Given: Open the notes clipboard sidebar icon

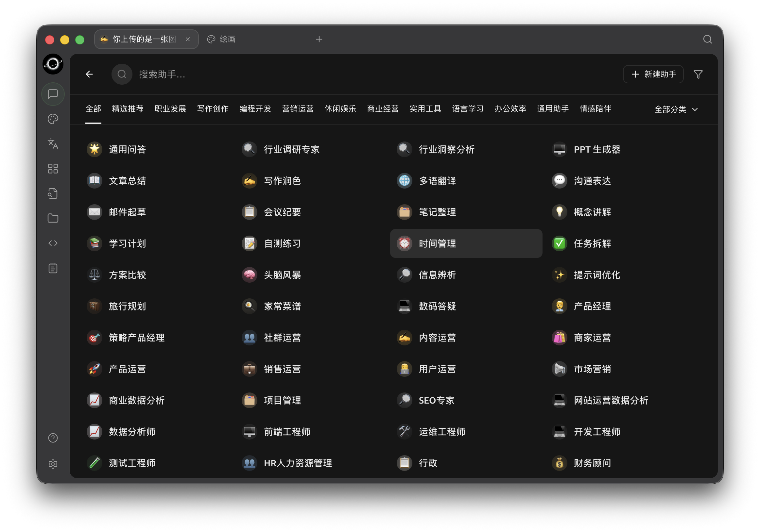Looking at the screenshot, I should tap(53, 268).
